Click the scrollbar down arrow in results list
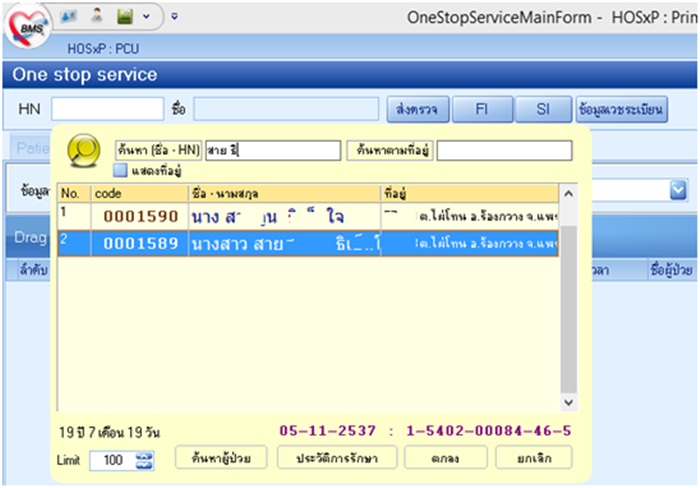Image resolution: width=700 pixels, height=488 pixels. [x=568, y=402]
